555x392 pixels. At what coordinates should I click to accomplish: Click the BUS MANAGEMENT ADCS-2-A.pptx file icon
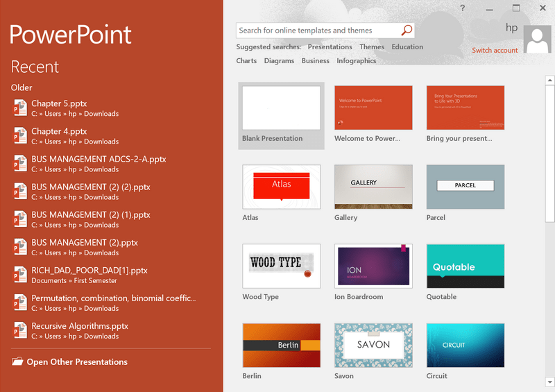[20, 164]
